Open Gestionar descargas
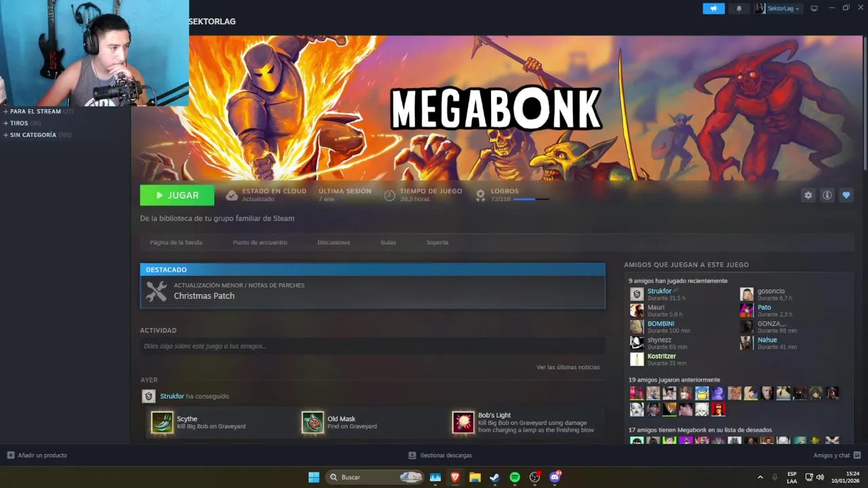 click(440, 455)
